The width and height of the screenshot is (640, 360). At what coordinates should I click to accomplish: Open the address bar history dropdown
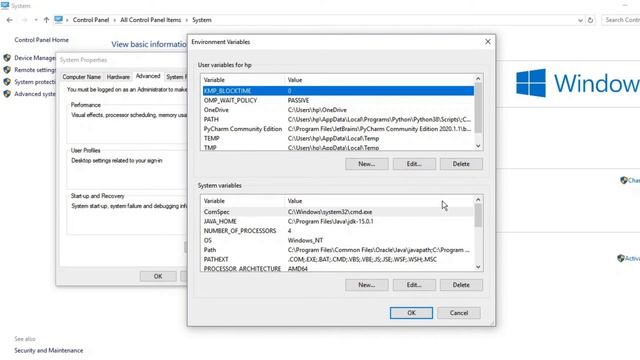(x=580, y=20)
